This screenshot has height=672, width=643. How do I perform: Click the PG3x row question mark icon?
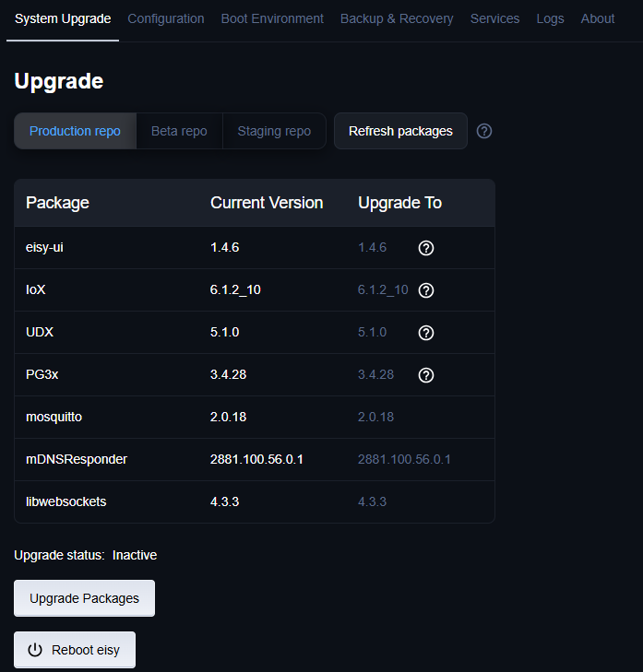(x=426, y=375)
